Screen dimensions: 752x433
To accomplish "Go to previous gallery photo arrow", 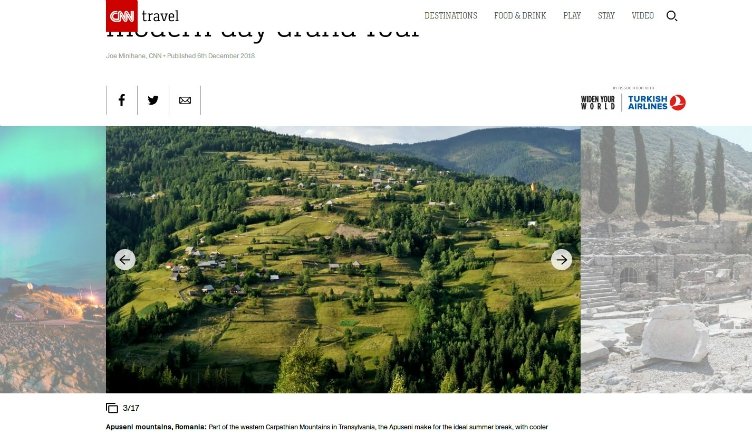I will point(125,259).
